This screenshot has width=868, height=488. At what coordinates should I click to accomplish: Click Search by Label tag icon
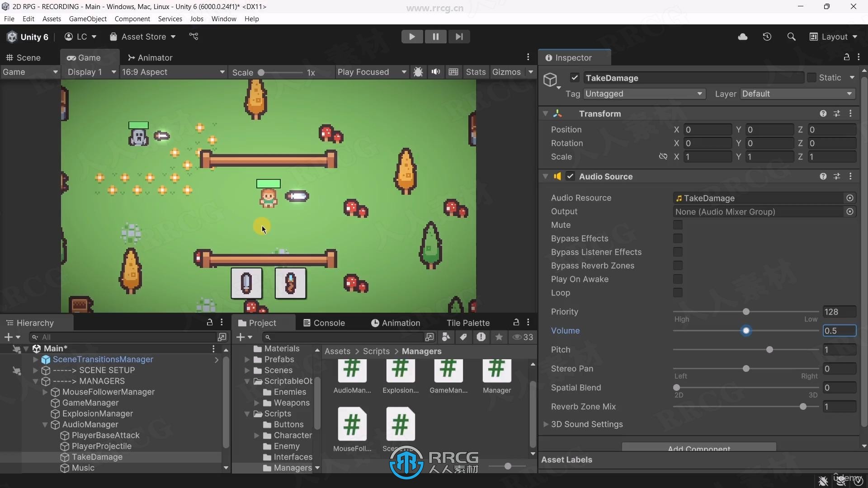pos(463,337)
